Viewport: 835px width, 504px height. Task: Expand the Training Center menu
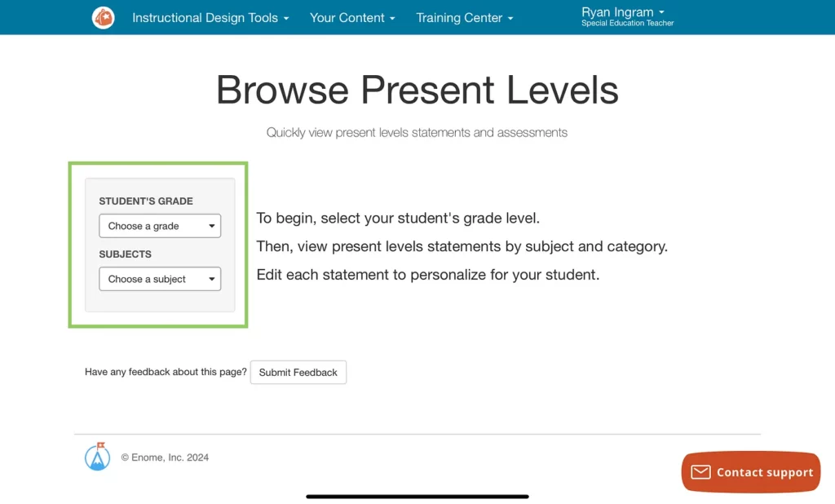coord(465,17)
